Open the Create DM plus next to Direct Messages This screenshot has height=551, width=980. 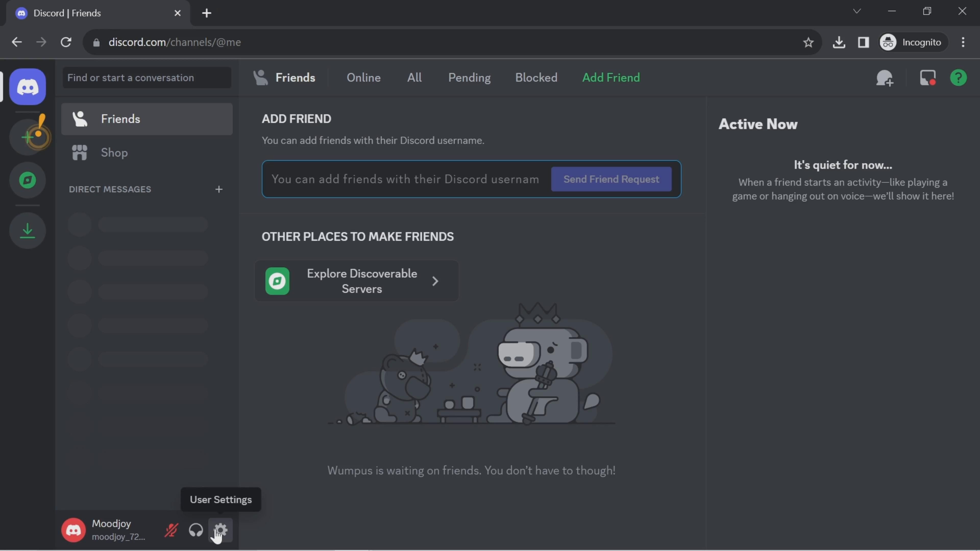pyautogui.click(x=219, y=189)
